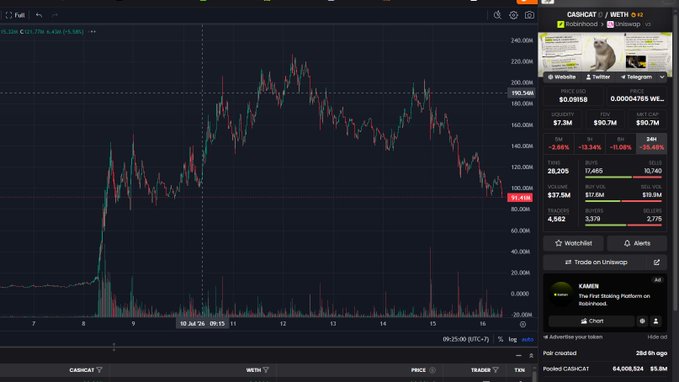This screenshot has width=679, height=382.
Task: Filter transactions by TRADER
Action: point(495,370)
